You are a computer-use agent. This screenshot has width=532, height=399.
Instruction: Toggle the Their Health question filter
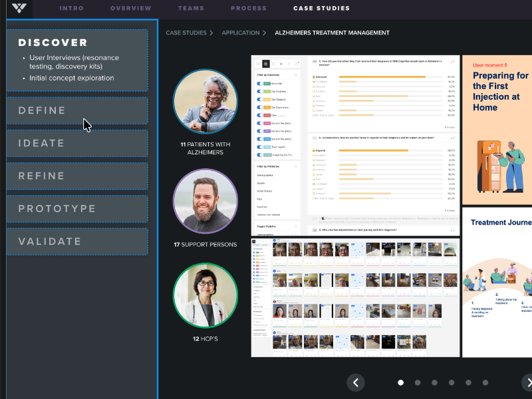tap(261, 147)
